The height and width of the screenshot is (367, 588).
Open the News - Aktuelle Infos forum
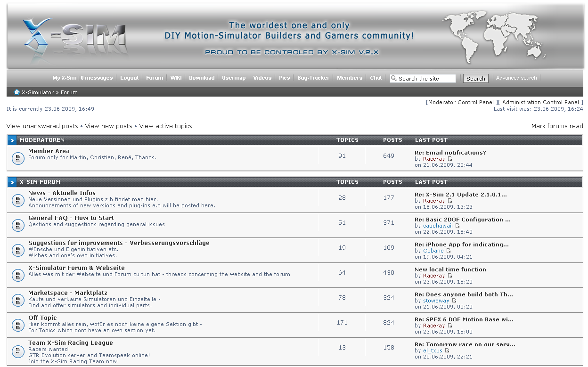coord(62,193)
